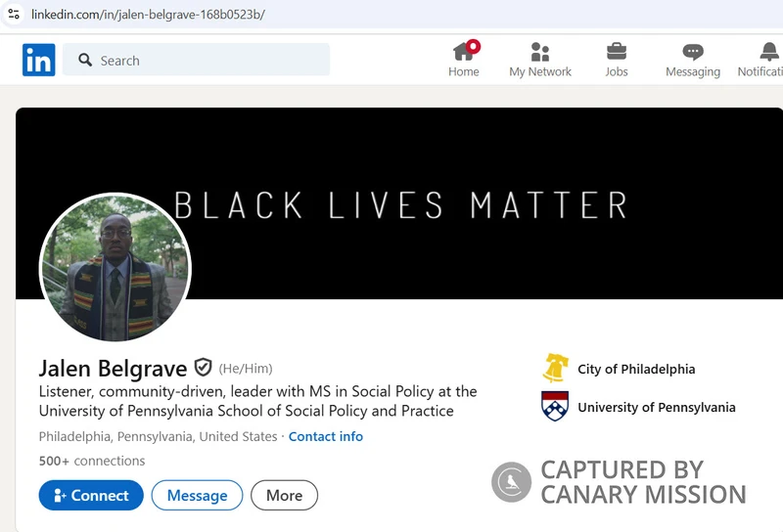Open the My Network tab

click(540, 59)
